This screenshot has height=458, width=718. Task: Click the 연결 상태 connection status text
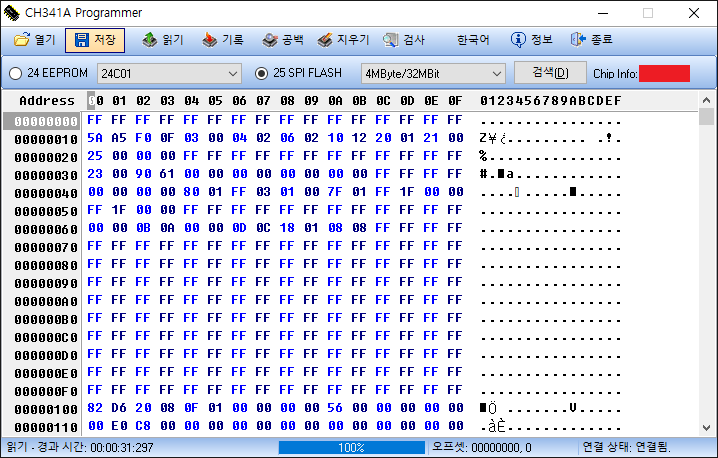tap(627, 447)
